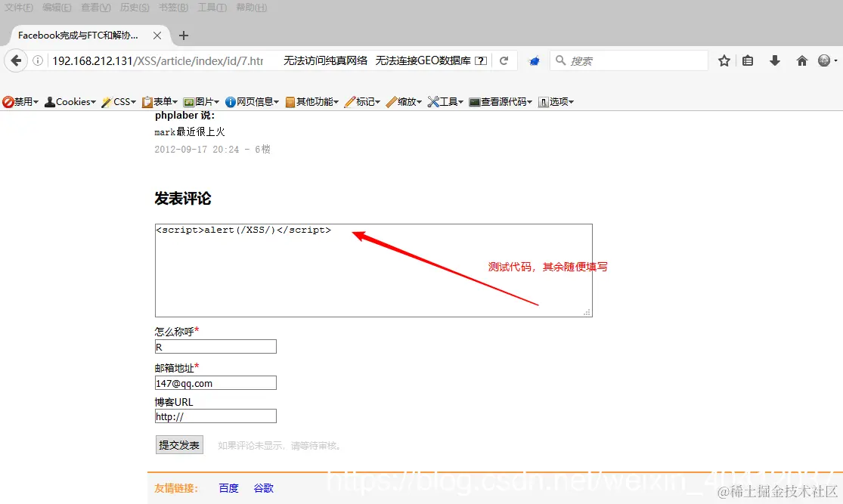Screen dimensions: 843x504
Task: Open the 书签(B) menu
Action: (x=173, y=8)
